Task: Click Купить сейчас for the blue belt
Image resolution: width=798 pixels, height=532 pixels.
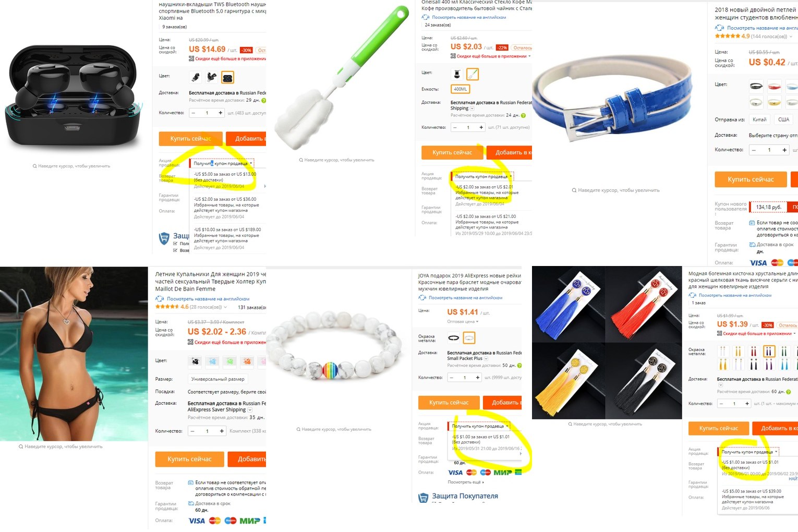Action: (751, 179)
